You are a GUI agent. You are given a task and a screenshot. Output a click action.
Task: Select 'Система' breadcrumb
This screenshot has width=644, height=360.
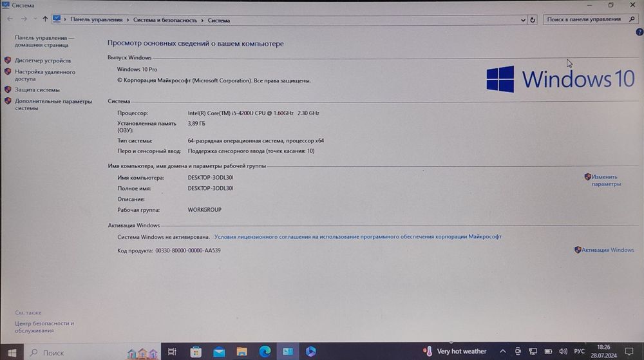(x=218, y=20)
